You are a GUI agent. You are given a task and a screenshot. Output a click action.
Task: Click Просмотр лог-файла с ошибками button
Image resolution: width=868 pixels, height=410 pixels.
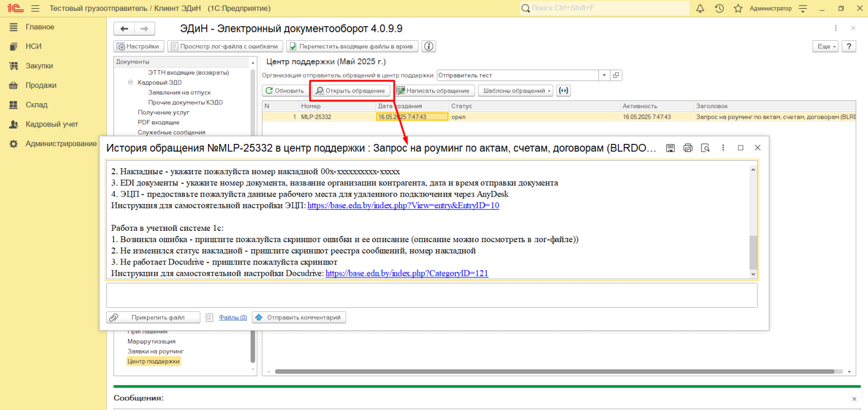225,46
